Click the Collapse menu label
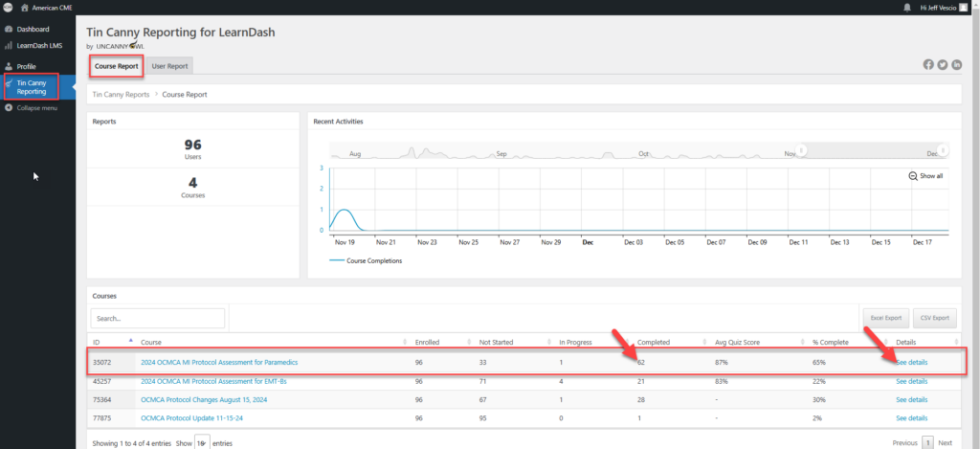This screenshot has width=980, height=449. 37,107
